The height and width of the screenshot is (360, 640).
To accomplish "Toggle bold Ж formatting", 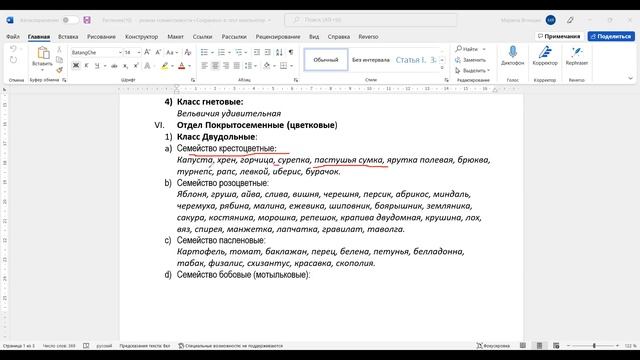I will pyautogui.click(x=76, y=66).
